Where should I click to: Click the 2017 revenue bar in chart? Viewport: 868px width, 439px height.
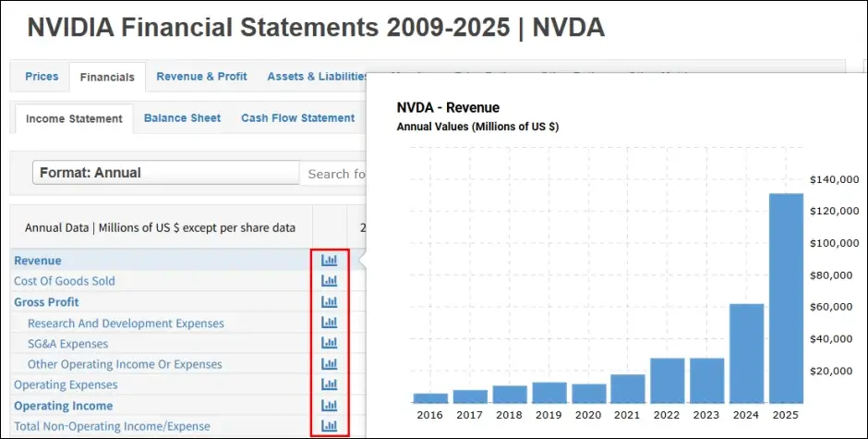470,396
